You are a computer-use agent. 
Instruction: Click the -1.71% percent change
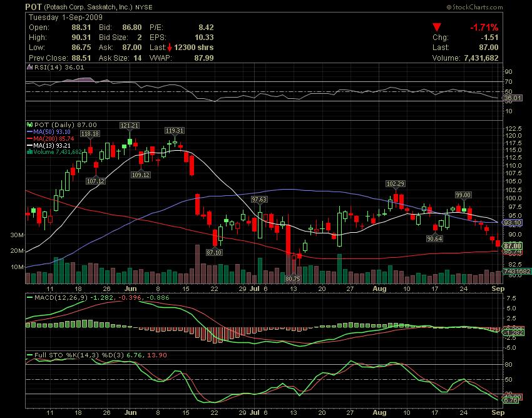[x=484, y=28]
